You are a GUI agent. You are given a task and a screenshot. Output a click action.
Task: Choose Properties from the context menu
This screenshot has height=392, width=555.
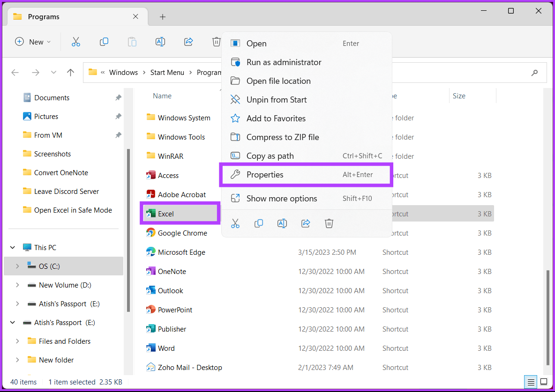[265, 174]
